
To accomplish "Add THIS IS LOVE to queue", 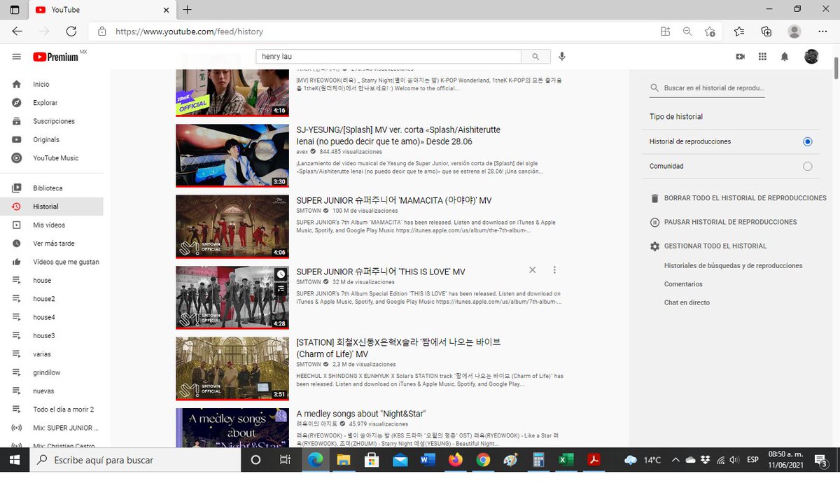I will (281, 288).
